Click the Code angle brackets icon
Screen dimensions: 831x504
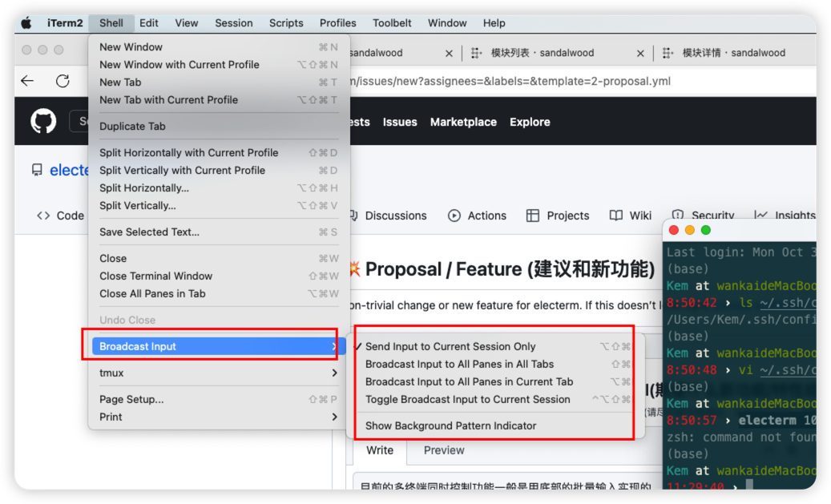point(43,216)
